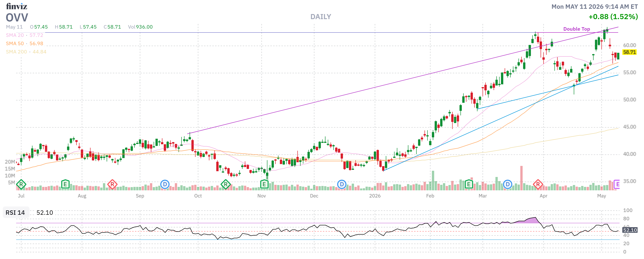The image size is (644, 259).
Task: Click the OVV ticker symbol
Action: 17,18
